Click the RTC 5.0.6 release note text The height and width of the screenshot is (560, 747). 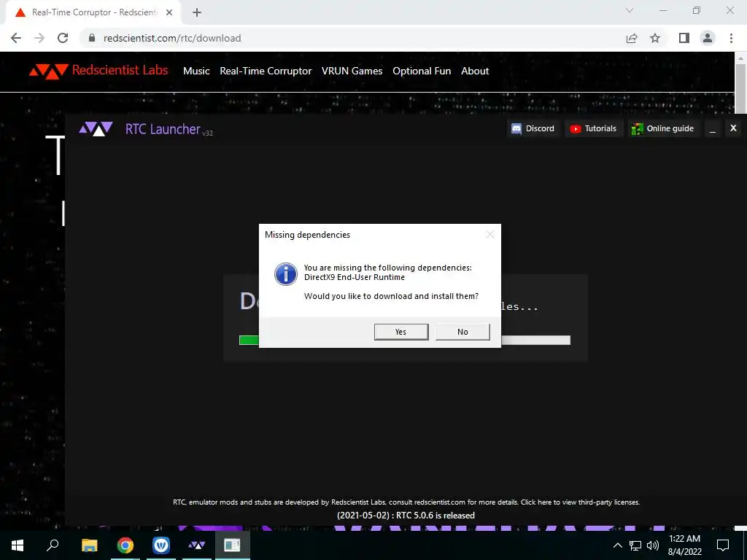[406, 516]
